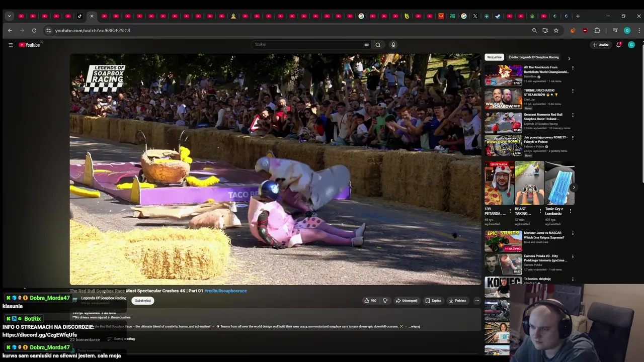
Task: Open the 139 PETARDA short
Action: point(499,183)
